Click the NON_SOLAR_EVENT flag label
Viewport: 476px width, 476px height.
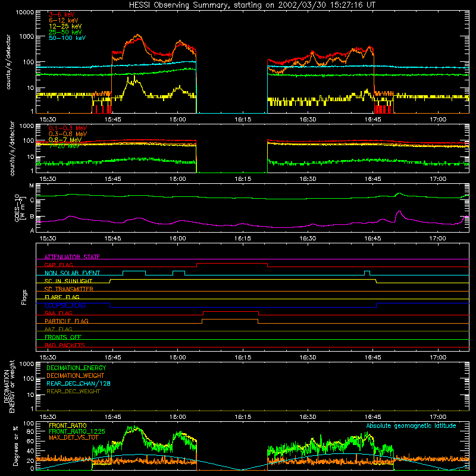tap(72, 273)
